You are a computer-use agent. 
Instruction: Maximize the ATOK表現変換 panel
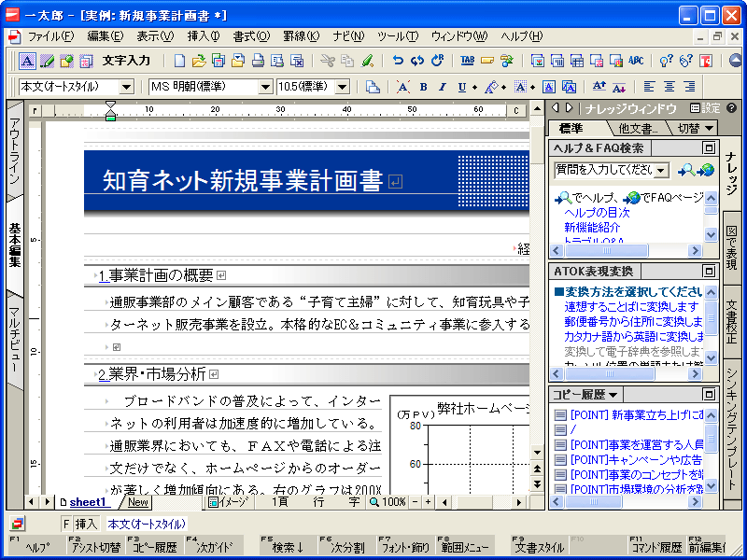(710, 272)
